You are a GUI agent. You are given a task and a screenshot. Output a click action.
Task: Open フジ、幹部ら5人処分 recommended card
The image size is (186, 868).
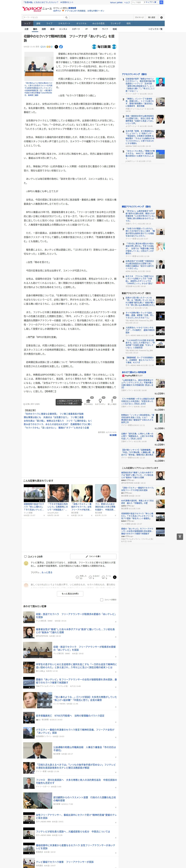(106, 500)
